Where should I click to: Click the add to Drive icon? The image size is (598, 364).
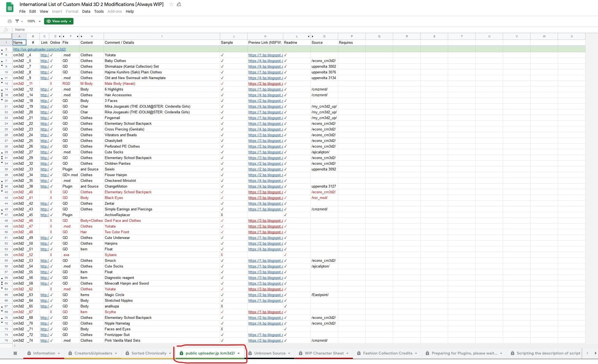tap(179, 4)
